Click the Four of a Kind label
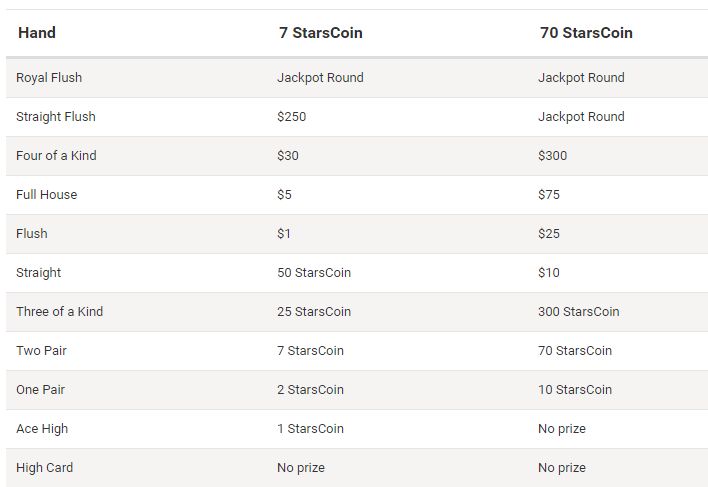The image size is (708, 487). point(56,156)
